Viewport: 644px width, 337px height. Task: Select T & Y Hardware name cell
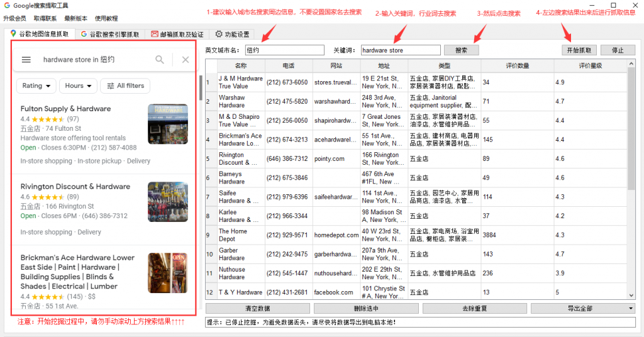click(x=241, y=292)
